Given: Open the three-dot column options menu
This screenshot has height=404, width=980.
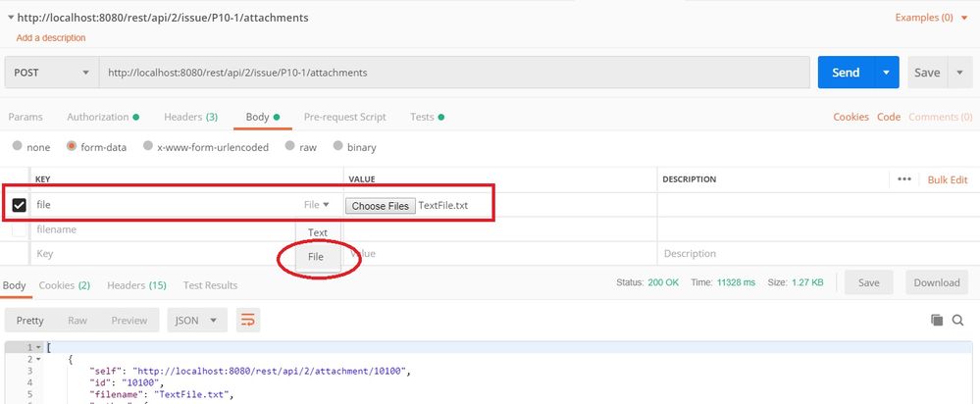Looking at the screenshot, I should pyautogui.click(x=903, y=179).
